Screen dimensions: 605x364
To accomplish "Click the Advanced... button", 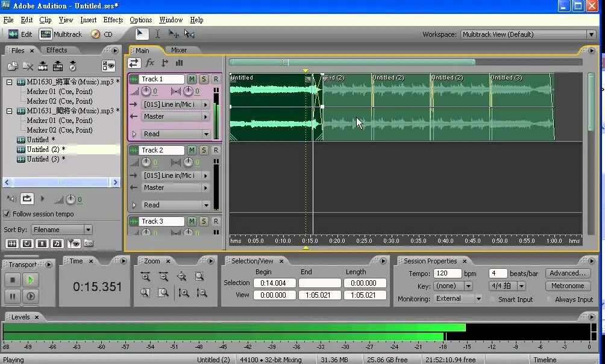I will [568, 273].
